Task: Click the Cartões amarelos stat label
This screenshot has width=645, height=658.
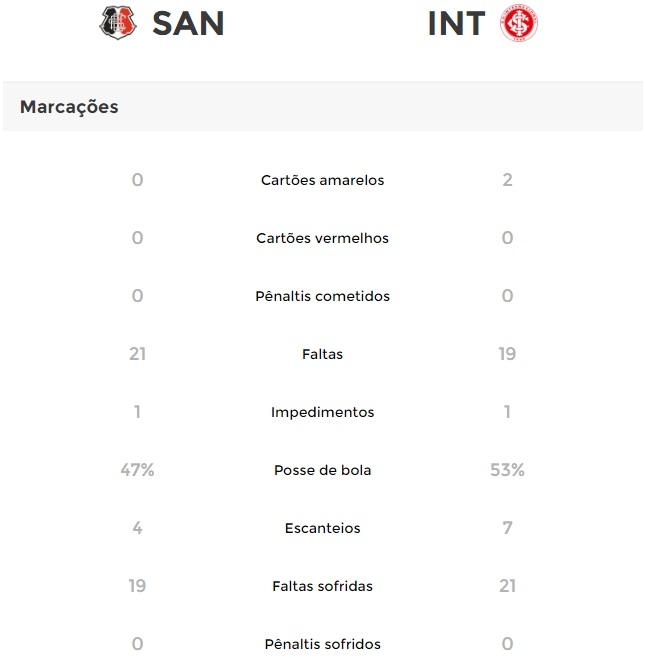Action: pyautogui.click(x=322, y=180)
